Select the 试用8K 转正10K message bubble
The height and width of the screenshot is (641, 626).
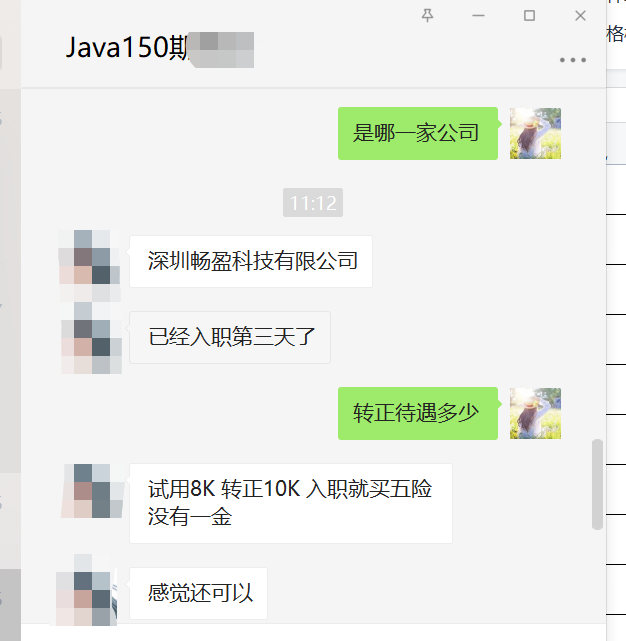tap(291, 503)
